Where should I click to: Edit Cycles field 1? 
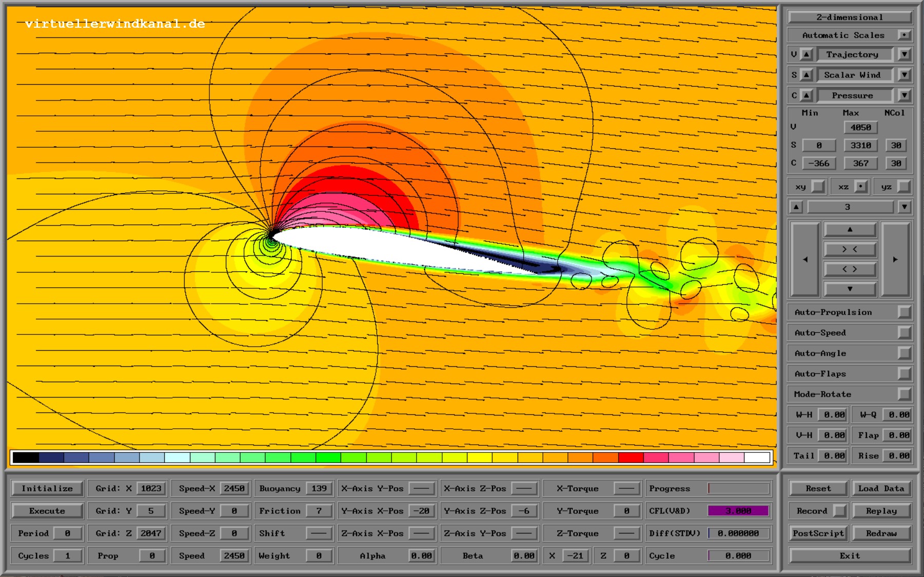pyautogui.click(x=67, y=555)
